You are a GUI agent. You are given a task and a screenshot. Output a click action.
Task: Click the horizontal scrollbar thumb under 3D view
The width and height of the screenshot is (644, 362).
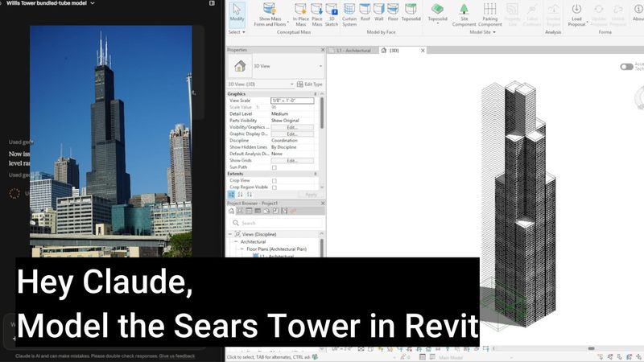click(591, 348)
